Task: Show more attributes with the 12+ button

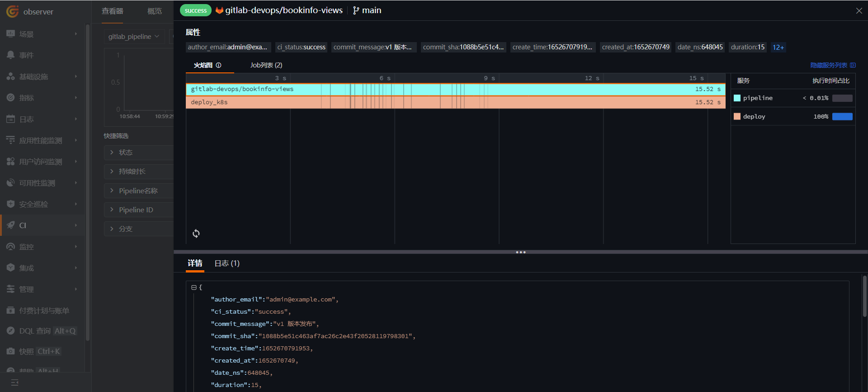Action: click(x=778, y=47)
